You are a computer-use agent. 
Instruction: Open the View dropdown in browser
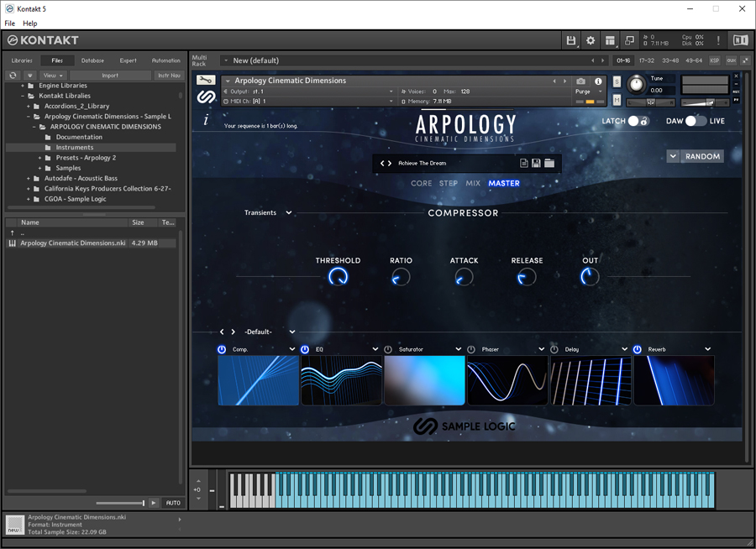tap(53, 76)
